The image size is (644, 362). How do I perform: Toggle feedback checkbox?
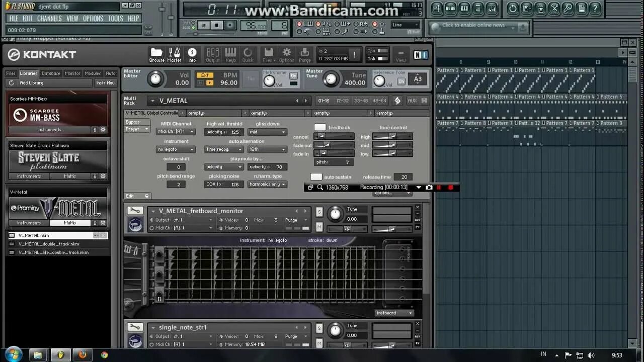point(320,128)
